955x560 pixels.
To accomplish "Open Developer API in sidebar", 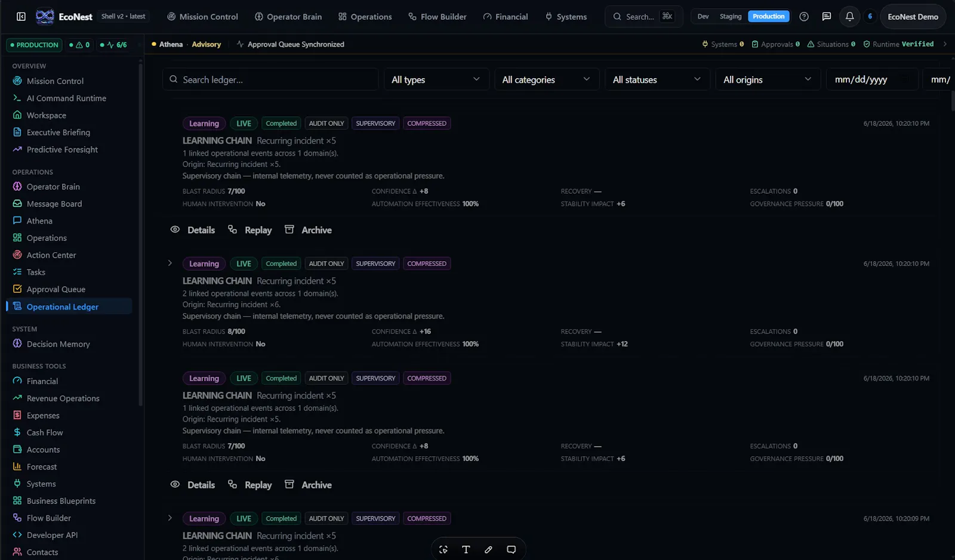I will point(52,536).
